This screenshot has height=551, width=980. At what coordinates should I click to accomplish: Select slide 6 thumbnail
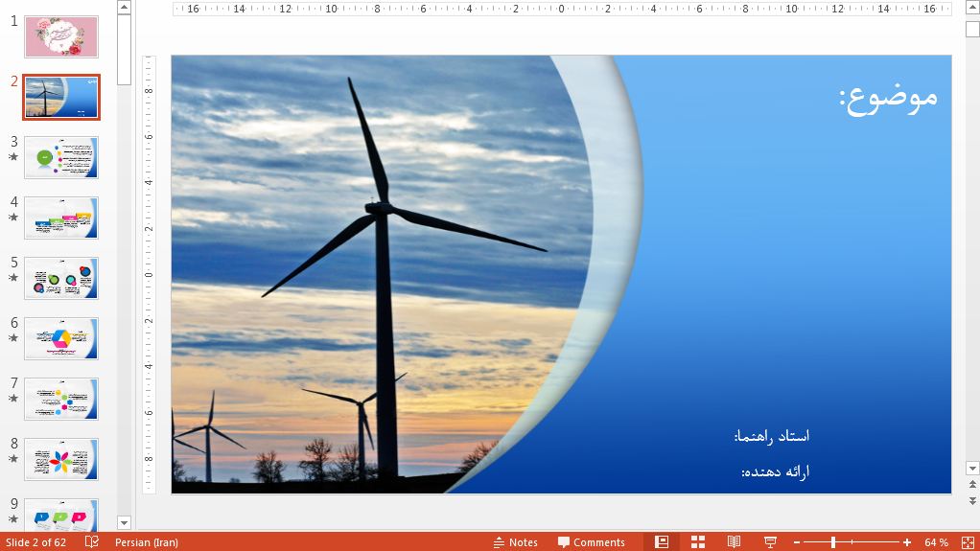(x=60, y=338)
